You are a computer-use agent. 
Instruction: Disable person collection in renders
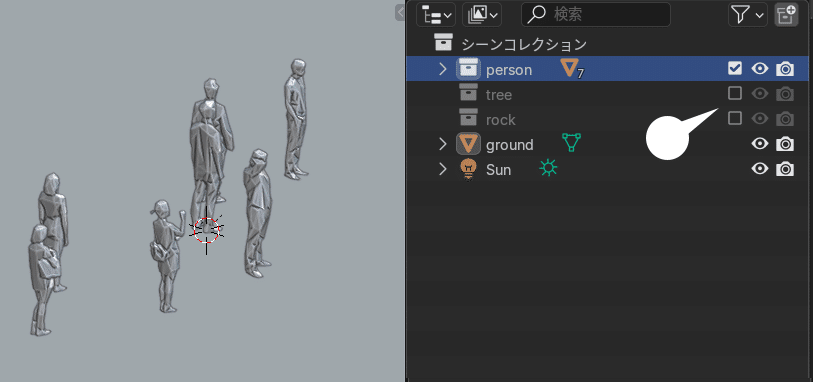point(785,68)
